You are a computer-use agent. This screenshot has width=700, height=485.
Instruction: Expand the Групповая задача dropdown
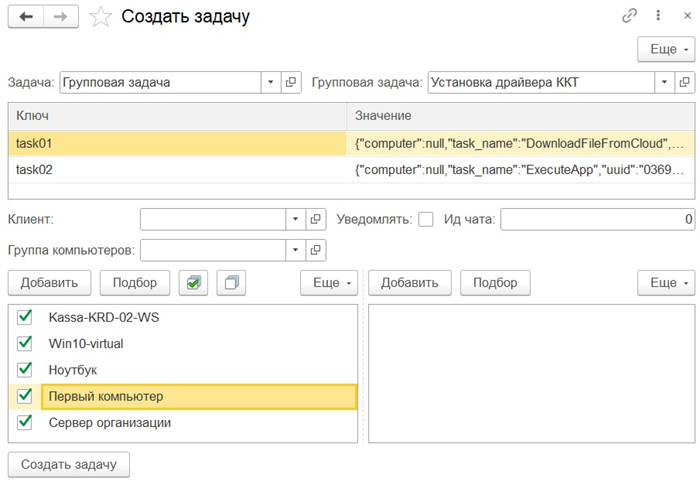coord(664,82)
